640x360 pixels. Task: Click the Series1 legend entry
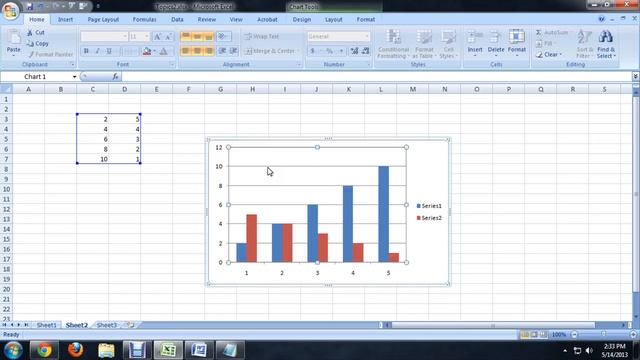(429, 206)
